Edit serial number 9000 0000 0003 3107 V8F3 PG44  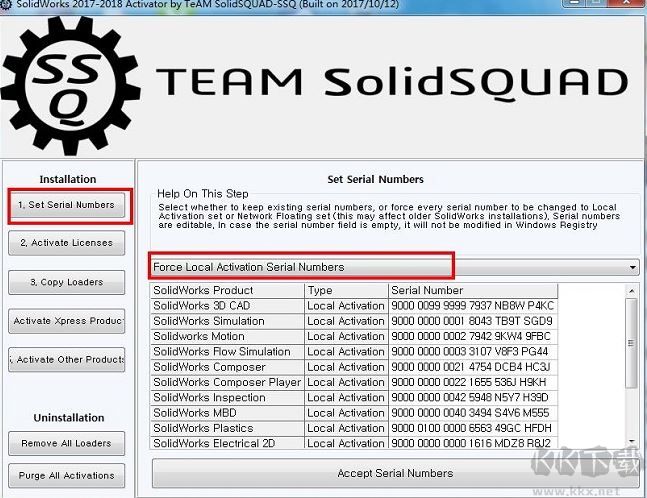pos(473,352)
